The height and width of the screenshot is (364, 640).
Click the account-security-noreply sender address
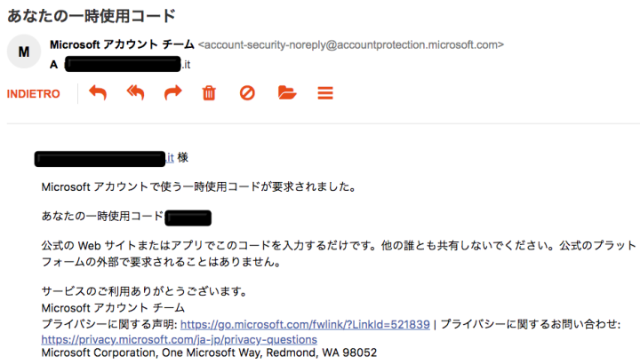point(350,44)
